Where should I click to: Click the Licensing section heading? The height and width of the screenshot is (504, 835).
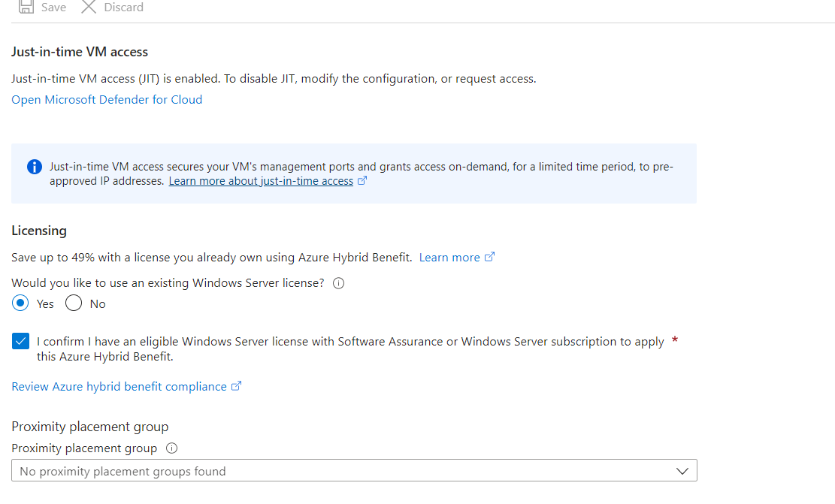click(39, 231)
